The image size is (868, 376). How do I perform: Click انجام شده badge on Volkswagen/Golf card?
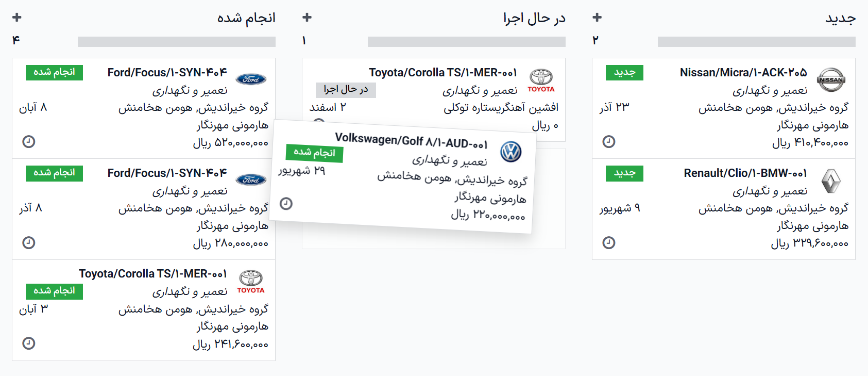click(x=314, y=153)
